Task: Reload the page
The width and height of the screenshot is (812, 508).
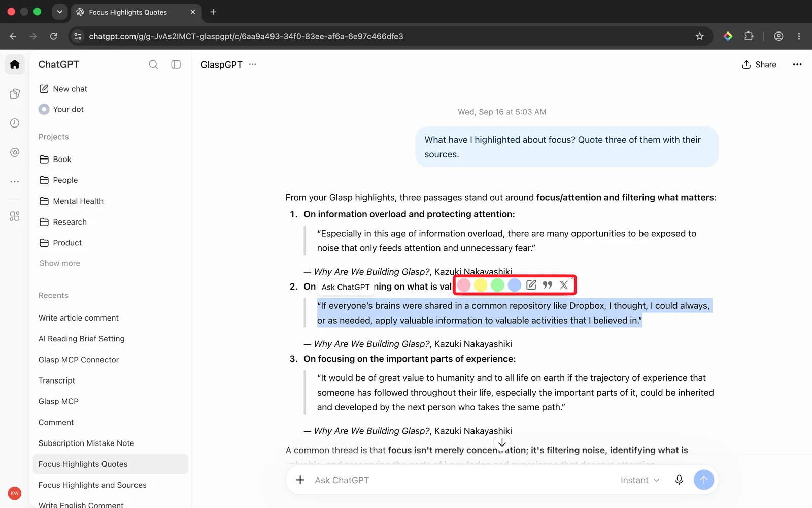Action: click(x=54, y=36)
